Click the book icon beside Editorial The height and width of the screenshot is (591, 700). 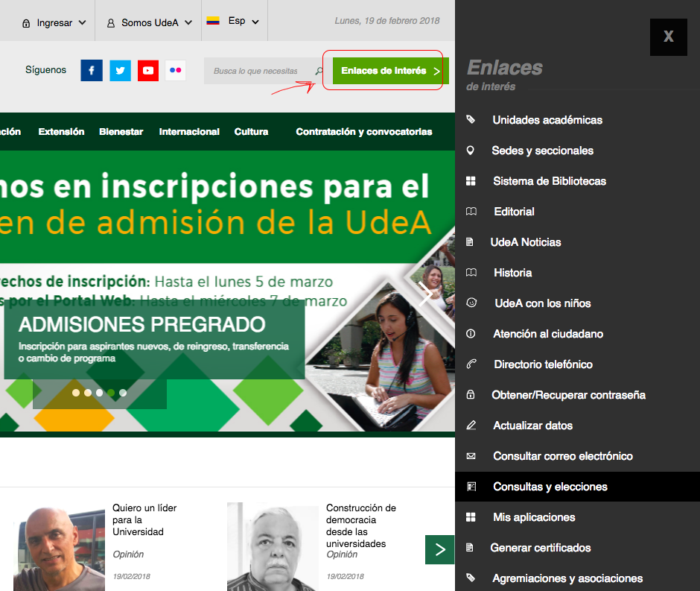click(x=471, y=212)
